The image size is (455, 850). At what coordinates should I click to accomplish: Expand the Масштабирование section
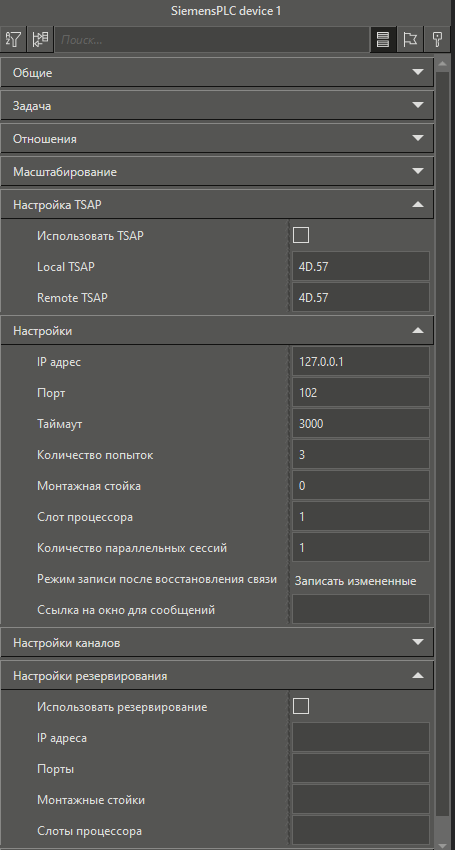point(217,172)
